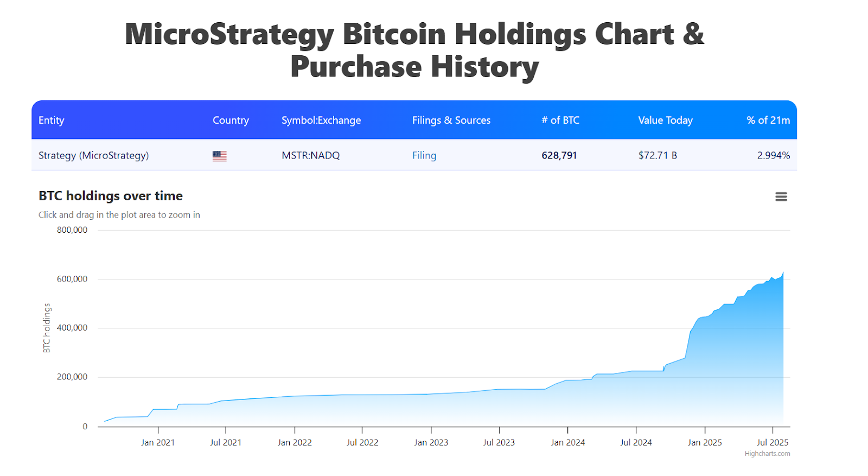
Task: Open the Highcharts.com link below the chart
Action: click(x=767, y=454)
